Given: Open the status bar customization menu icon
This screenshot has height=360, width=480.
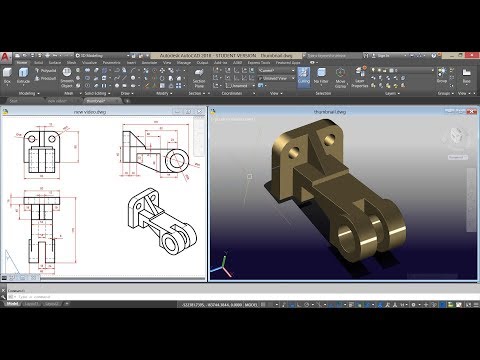Looking at the screenshot, I should pyautogui.click(x=475, y=304).
